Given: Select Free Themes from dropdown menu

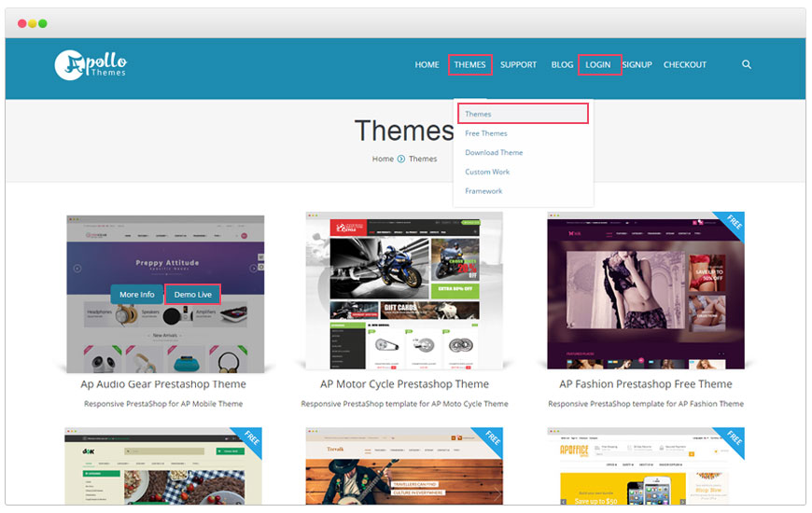Looking at the screenshot, I should [x=486, y=133].
